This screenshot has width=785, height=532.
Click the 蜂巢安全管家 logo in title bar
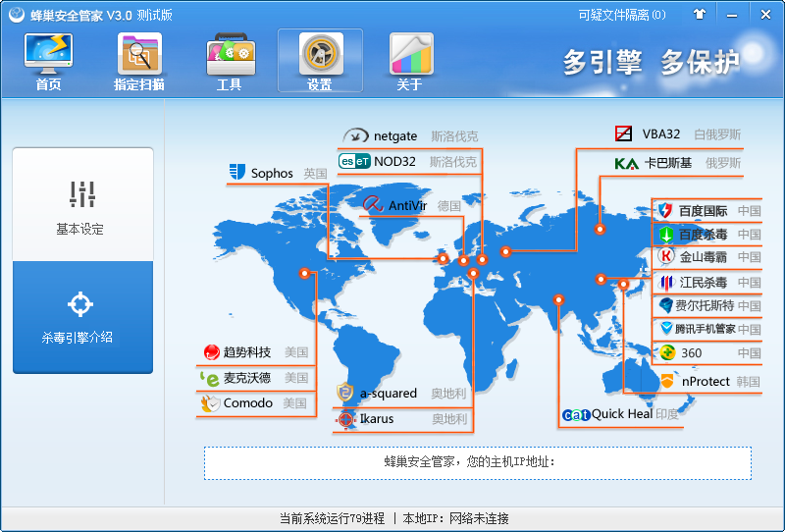tap(16, 15)
